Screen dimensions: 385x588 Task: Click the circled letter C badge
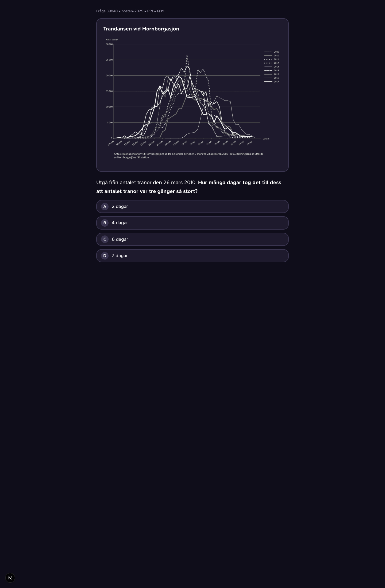pos(105,239)
